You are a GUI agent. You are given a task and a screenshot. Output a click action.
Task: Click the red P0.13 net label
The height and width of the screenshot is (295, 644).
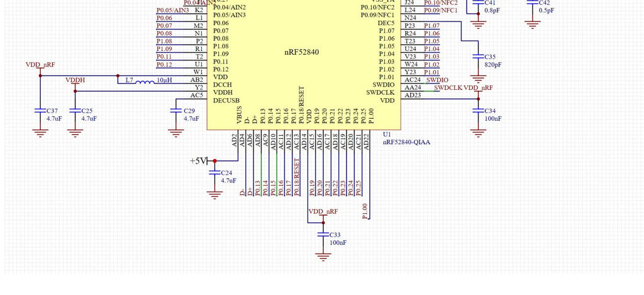coord(258,188)
